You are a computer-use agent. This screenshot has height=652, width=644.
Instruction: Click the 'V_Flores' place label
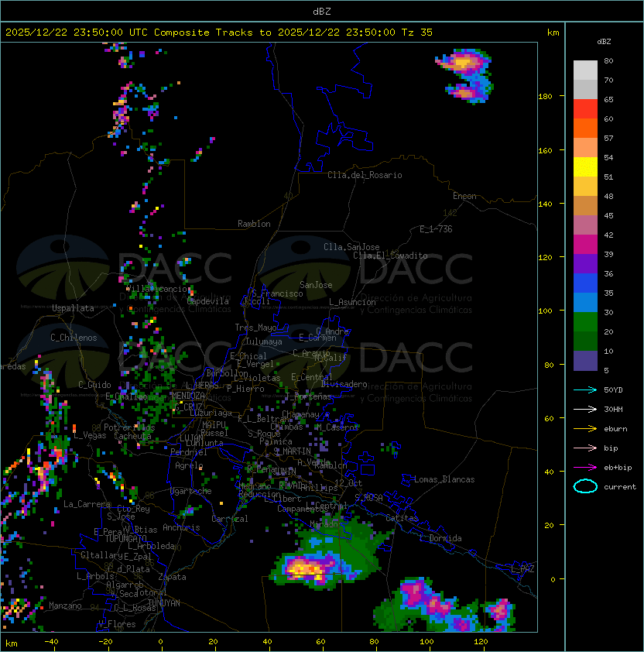pyautogui.click(x=117, y=624)
